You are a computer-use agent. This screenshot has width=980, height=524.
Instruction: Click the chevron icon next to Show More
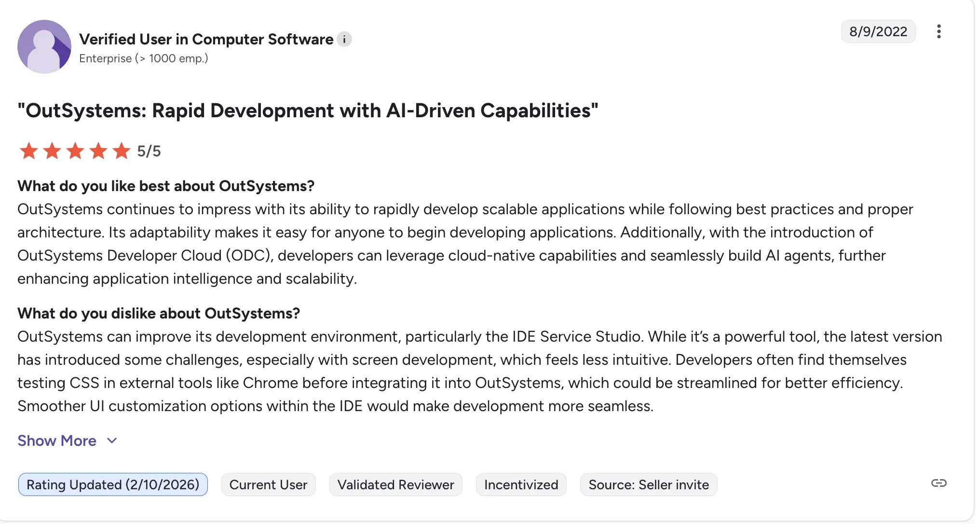111,441
